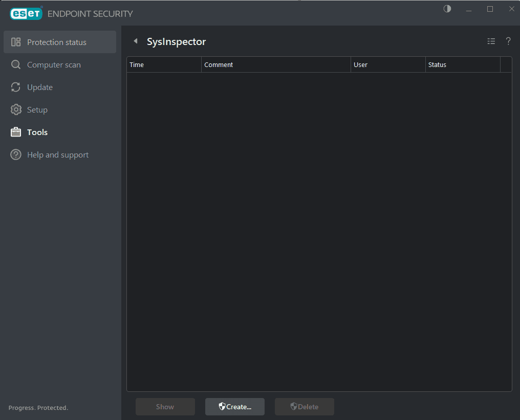The height and width of the screenshot is (420, 520).
Task: Open Computer scan section
Action: [x=60, y=64]
